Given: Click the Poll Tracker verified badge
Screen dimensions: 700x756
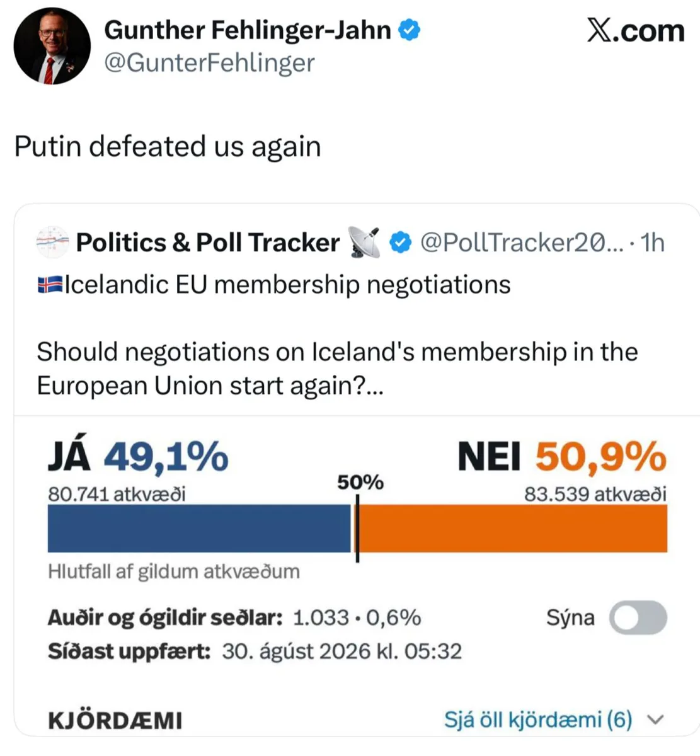Looking at the screenshot, I should click(401, 243).
